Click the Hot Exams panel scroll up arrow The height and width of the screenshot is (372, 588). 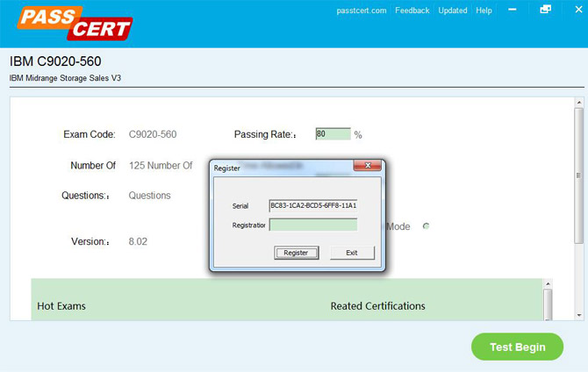[548, 284]
